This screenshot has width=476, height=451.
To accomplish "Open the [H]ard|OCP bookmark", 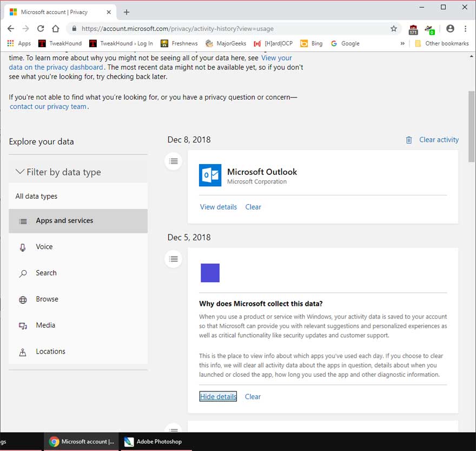I will (x=273, y=43).
